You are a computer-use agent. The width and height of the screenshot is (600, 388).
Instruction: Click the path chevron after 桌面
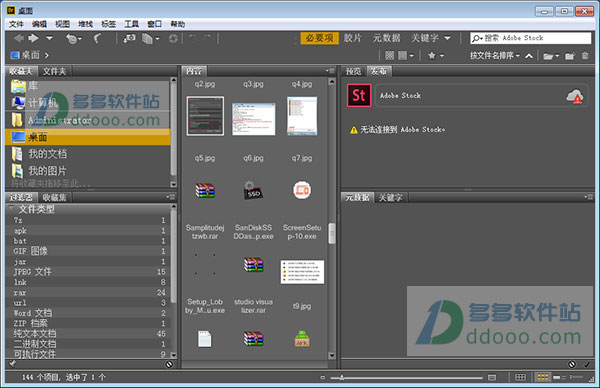(46, 55)
